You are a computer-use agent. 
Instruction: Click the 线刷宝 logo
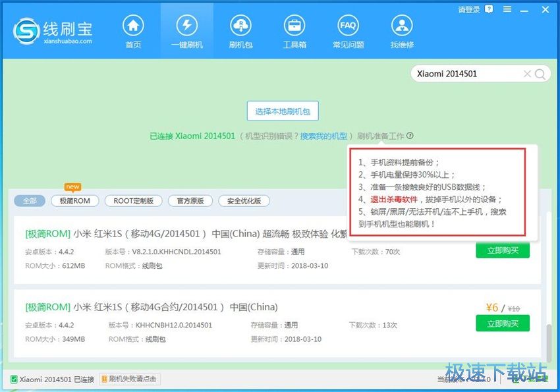(x=53, y=31)
